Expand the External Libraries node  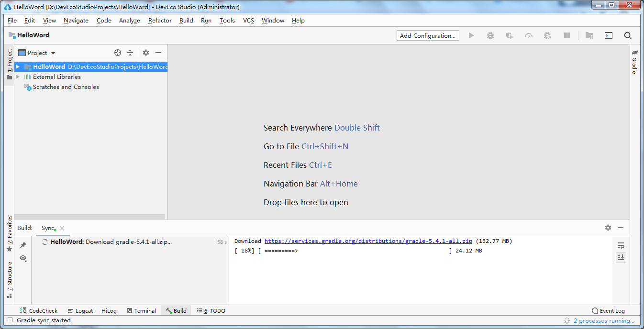[x=18, y=77]
